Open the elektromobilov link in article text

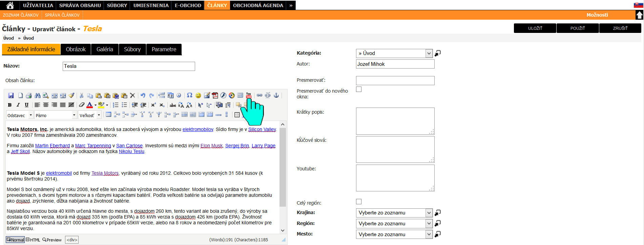pyautogui.click(x=198, y=129)
